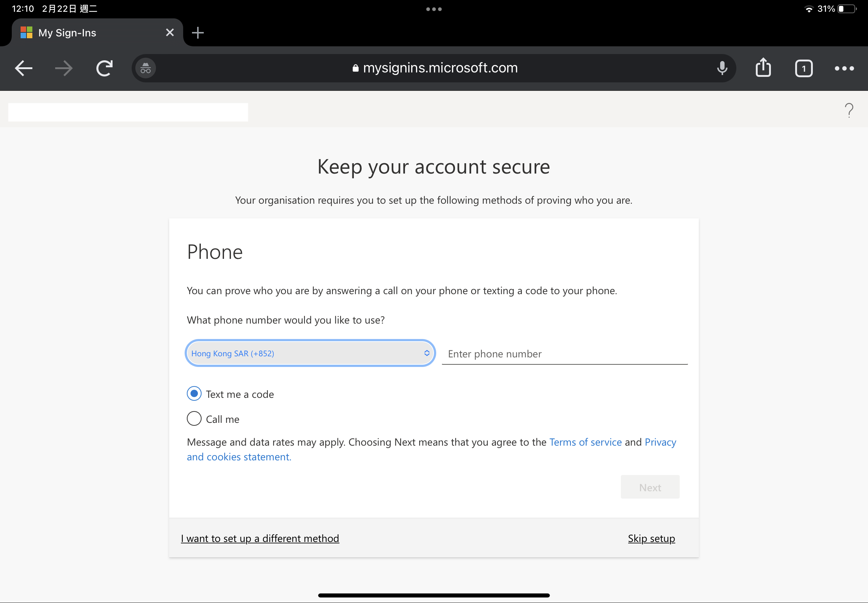The image size is (868, 603).
Task: Open the Terms of service link
Action: pyautogui.click(x=585, y=442)
